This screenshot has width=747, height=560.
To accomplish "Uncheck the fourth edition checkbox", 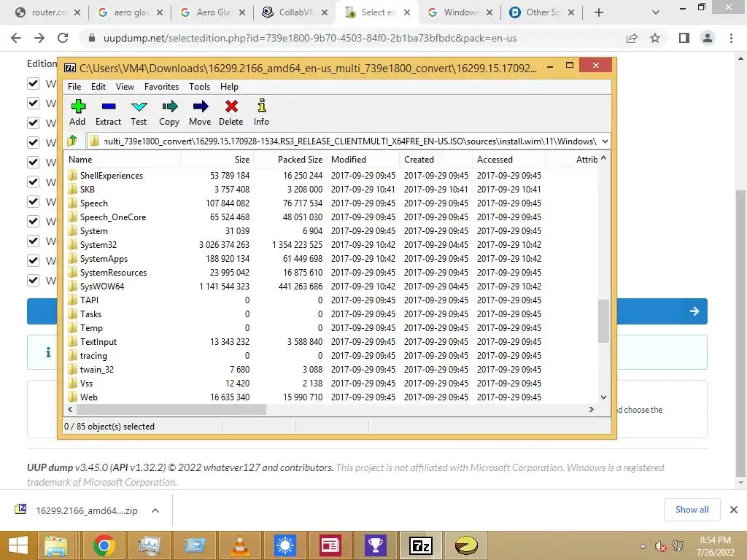I will pyautogui.click(x=33, y=142).
